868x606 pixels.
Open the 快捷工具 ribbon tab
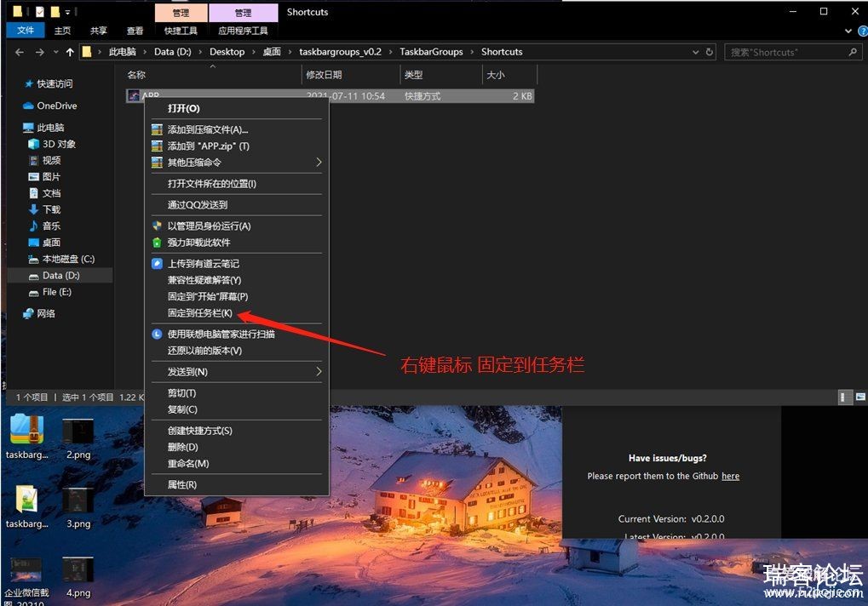(181, 31)
